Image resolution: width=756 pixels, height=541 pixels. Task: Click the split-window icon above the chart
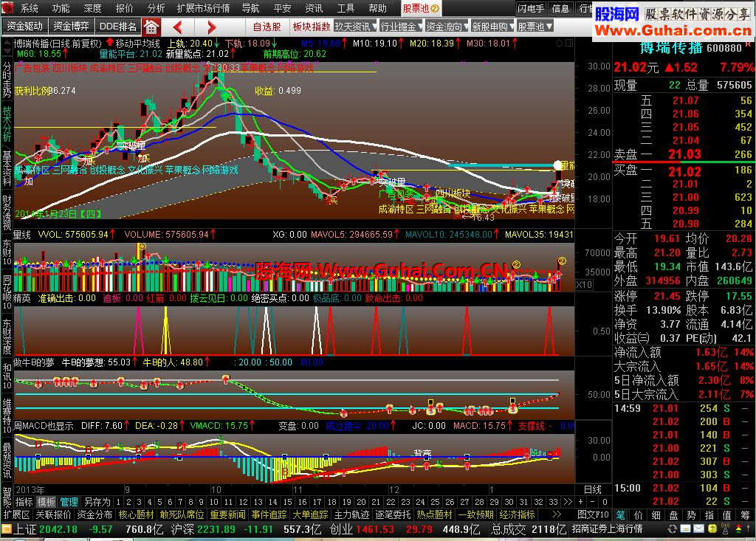tap(569, 44)
